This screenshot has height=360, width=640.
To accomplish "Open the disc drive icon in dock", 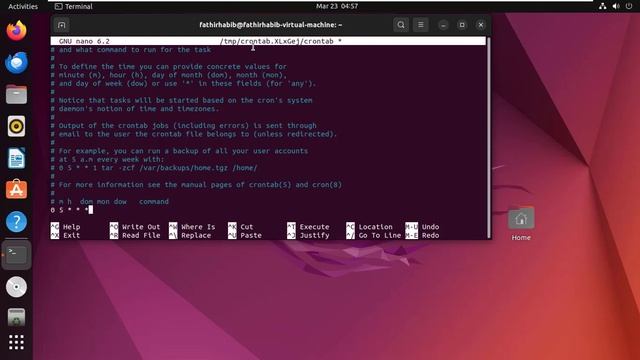I will pyautogui.click(x=16, y=287).
